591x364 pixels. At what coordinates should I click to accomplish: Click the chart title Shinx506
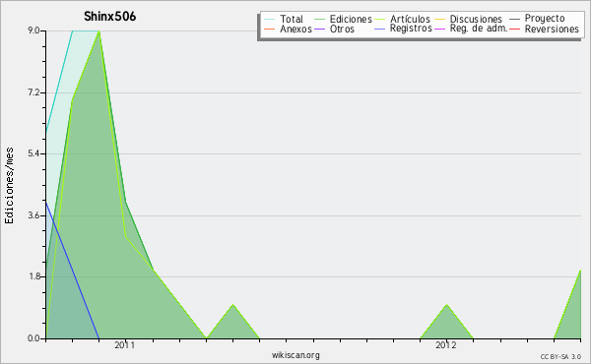click(109, 17)
